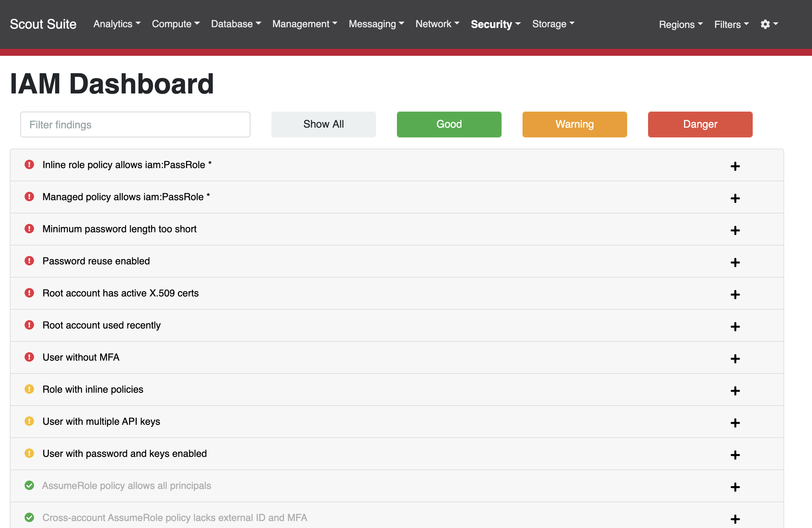Open Managed policy allows iam:PassRole finding link
The image size is (812, 528).
(126, 197)
